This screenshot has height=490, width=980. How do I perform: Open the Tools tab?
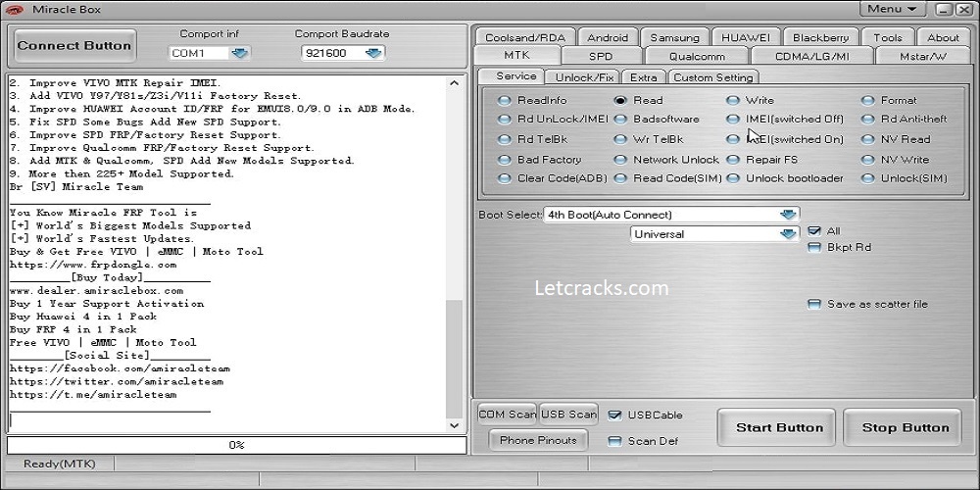[x=888, y=37]
